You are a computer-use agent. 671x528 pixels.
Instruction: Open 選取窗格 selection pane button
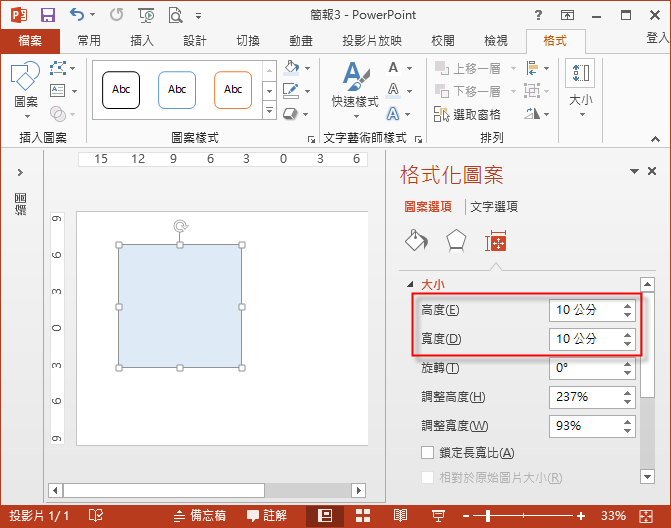point(467,114)
